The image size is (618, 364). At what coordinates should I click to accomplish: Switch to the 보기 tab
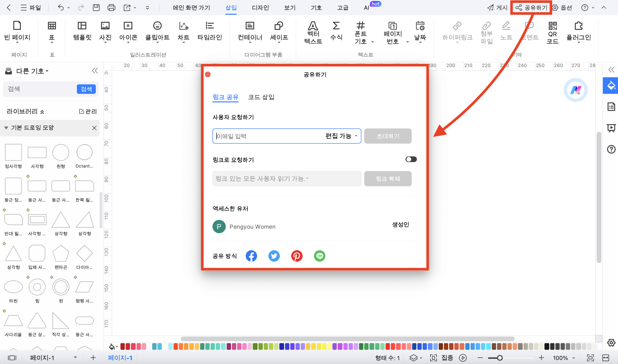pyautogui.click(x=290, y=8)
